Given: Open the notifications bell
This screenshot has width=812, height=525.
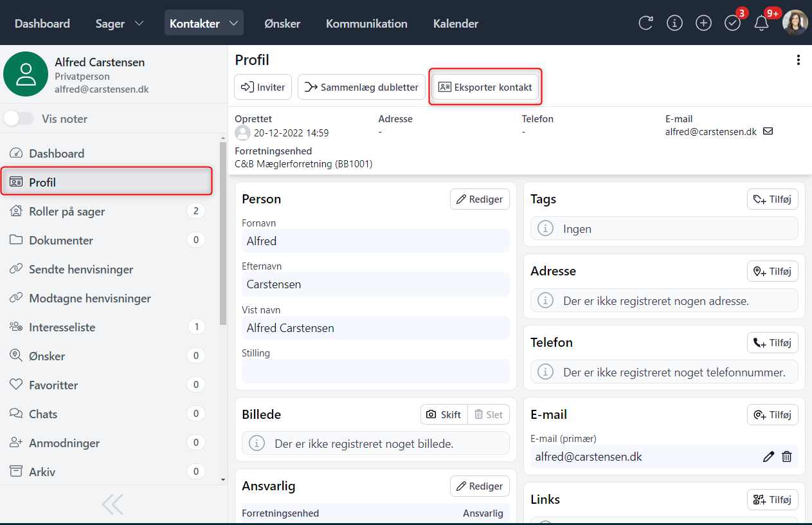Looking at the screenshot, I should click(761, 24).
